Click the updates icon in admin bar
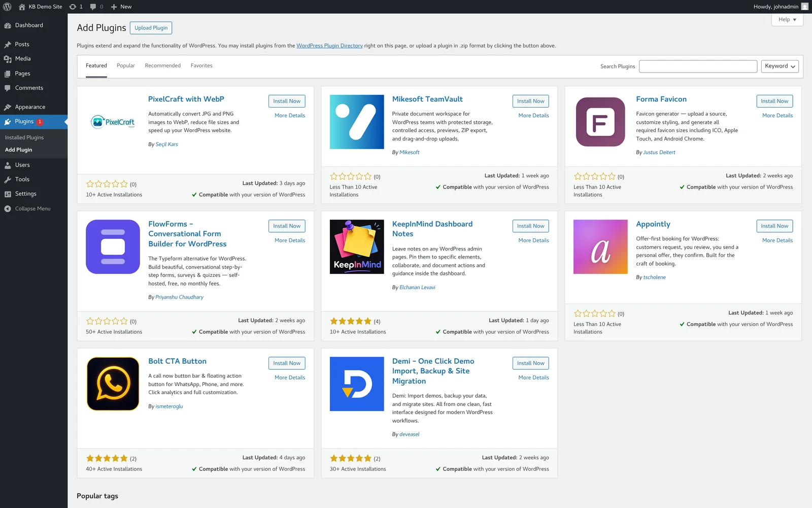Screen dimensions: 812x508 coord(73,7)
